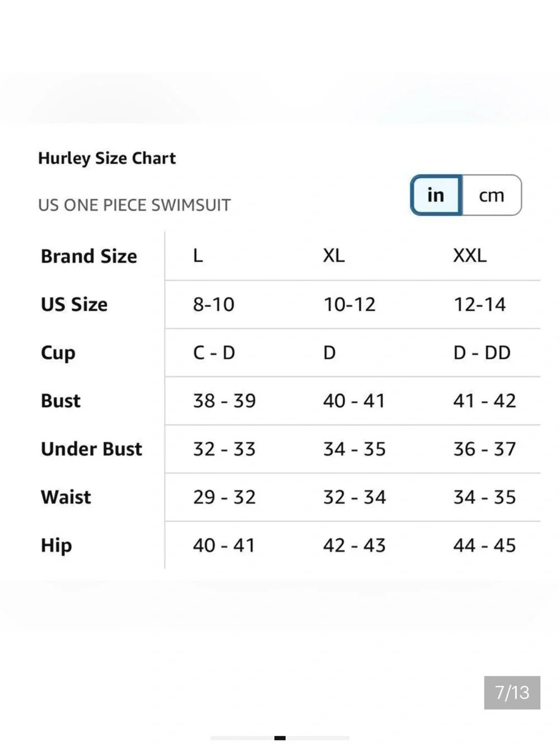Click the US ONE PIECE SWIMSUIT label
Screen dimensions: 560x747
coord(134,205)
